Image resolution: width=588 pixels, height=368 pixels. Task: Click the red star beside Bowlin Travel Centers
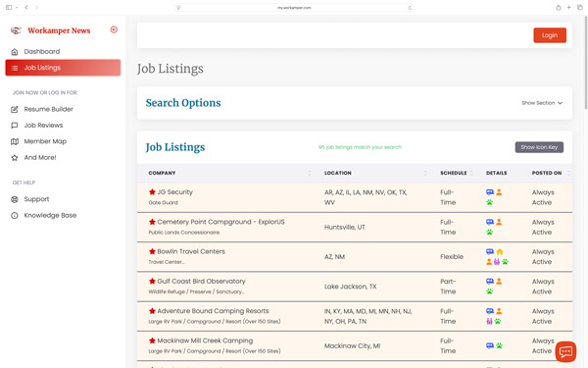[152, 251]
